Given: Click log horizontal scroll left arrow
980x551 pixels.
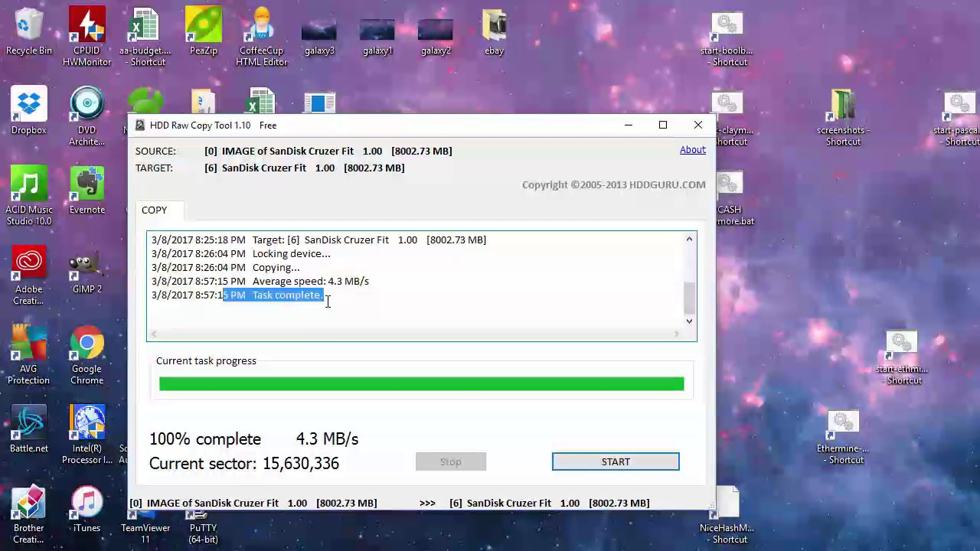Looking at the screenshot, I should point(154,334).
